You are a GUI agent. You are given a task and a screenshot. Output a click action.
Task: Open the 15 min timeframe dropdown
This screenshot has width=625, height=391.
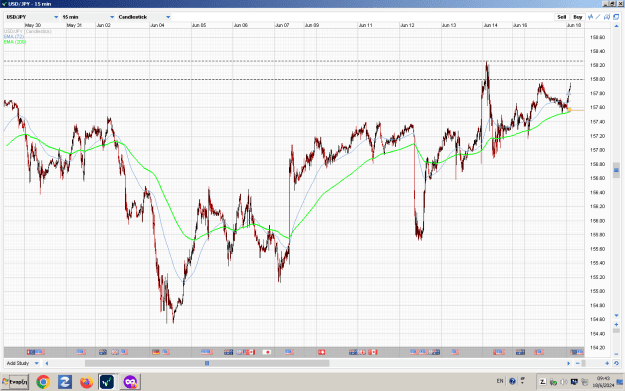[88, 17]
